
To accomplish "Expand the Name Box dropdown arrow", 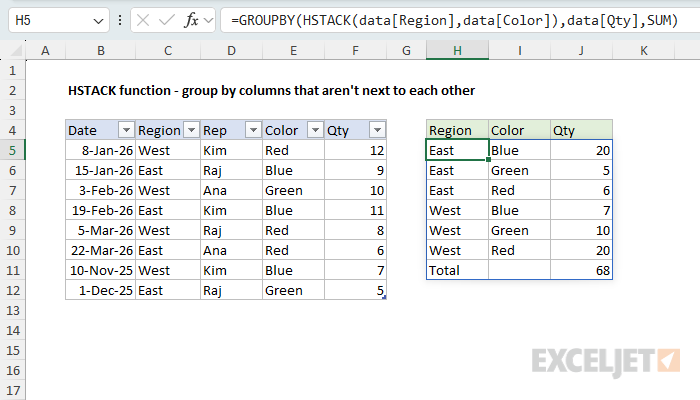I will 98,21.
